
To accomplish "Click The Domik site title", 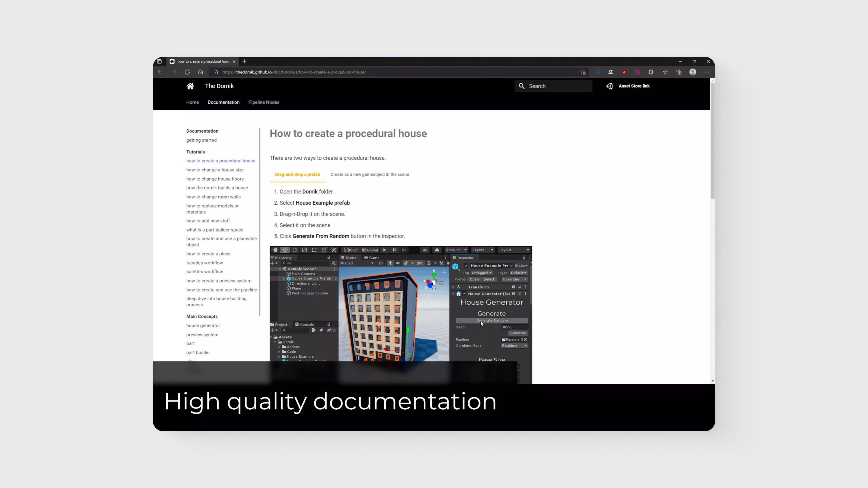I will [219, 86].
